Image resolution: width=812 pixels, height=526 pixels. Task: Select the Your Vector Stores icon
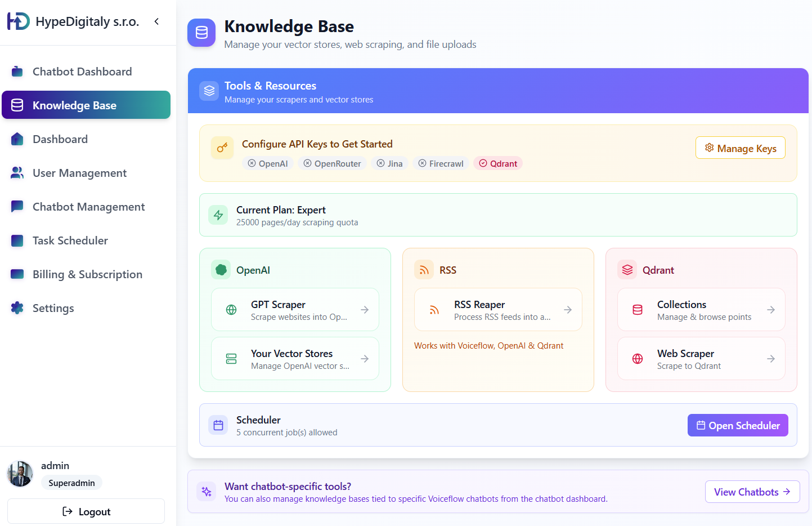coord(231,358)
